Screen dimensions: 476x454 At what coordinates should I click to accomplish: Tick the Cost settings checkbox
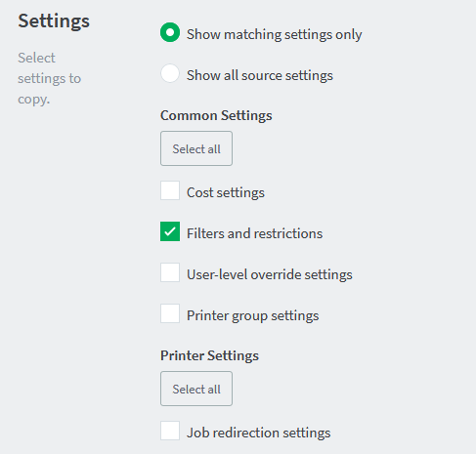click(x=170, y=190)
